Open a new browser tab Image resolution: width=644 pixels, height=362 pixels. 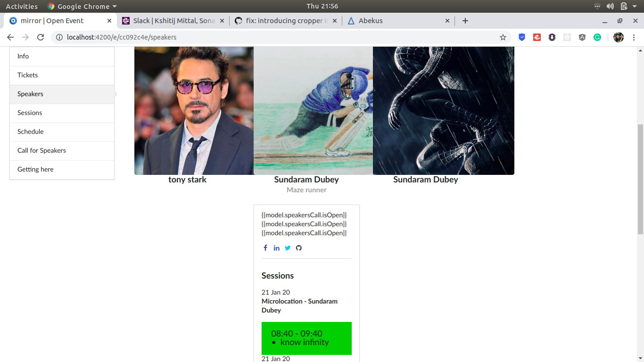[465, 21]
